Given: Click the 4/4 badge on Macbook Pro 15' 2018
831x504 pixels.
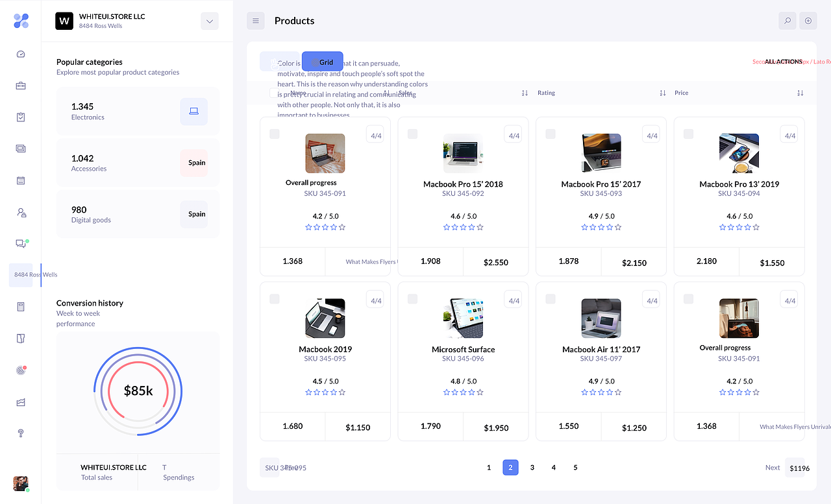Looking at the screenshot, I should point(514,135).
